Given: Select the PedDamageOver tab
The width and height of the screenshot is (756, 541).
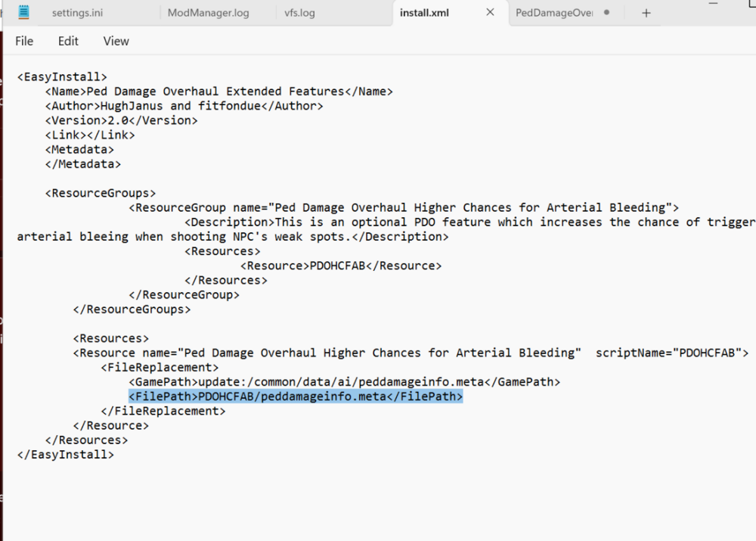Looking at the screenshot, I should (554, 13).
